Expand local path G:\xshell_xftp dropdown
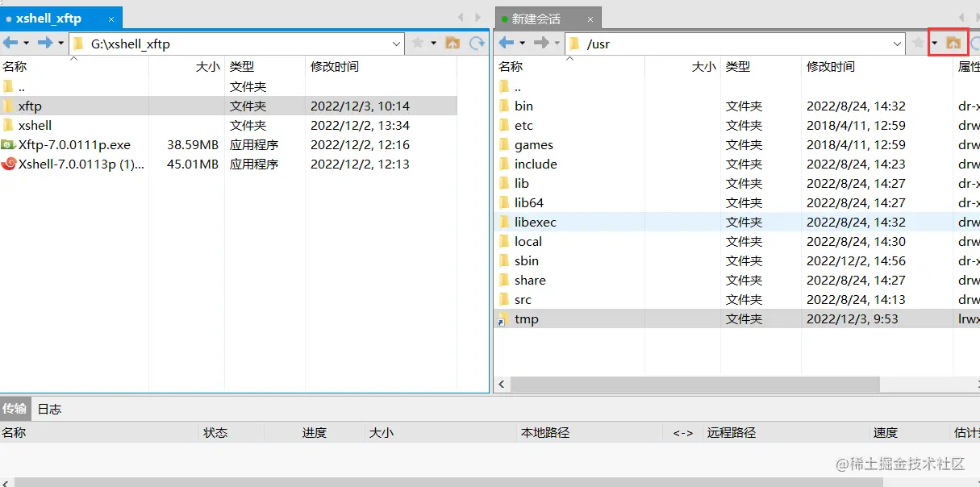Image resolution: width=980 pixels, height=487 pixels. coord(396,44)
